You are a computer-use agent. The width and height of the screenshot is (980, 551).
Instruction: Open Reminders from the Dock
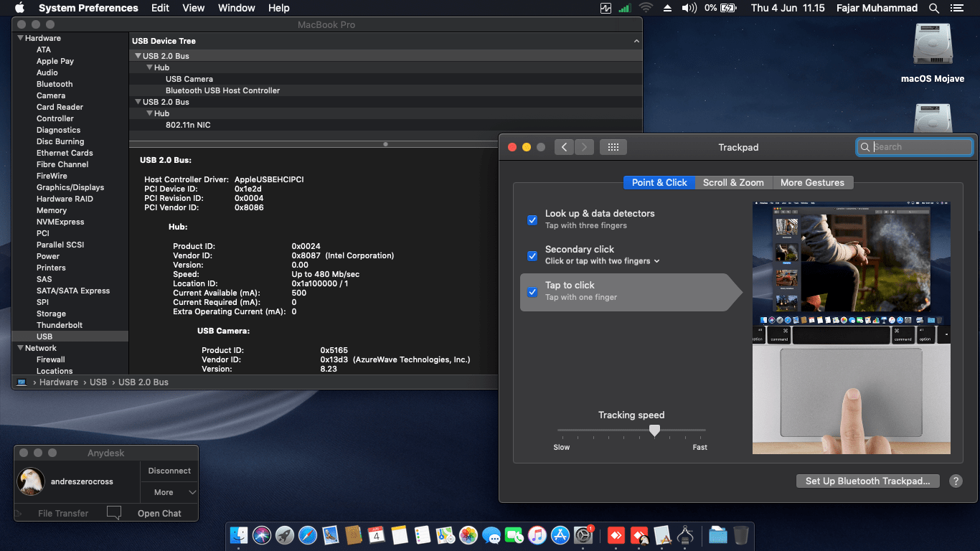423,535
